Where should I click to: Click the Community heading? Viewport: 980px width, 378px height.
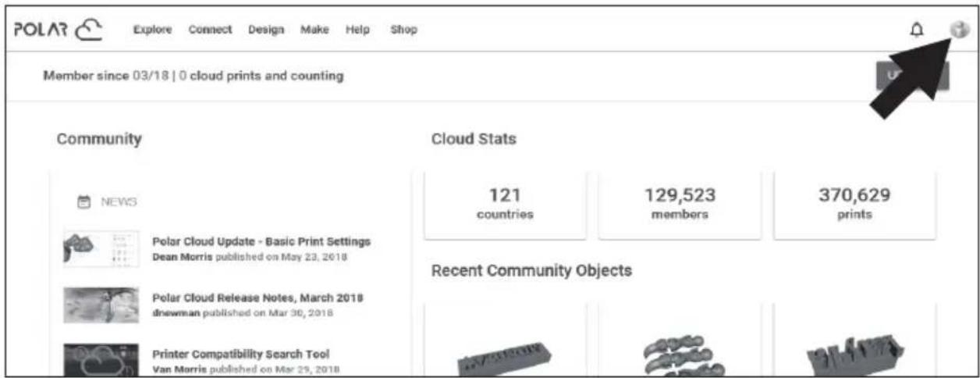99,140
